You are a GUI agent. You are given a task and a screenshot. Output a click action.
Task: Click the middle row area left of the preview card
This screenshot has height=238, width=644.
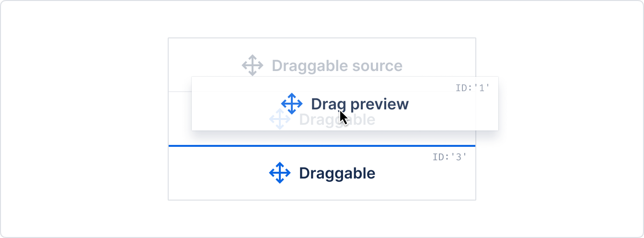pos(180,118)
